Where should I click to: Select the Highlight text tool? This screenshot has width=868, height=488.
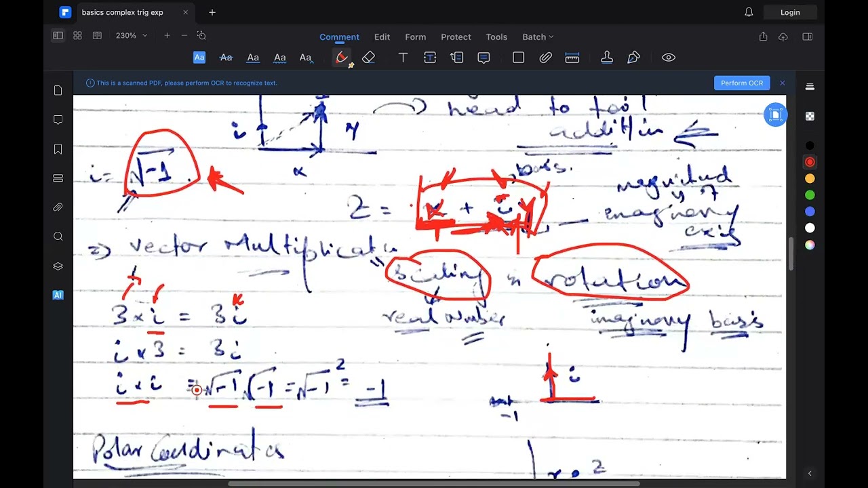tap(199, 58)
